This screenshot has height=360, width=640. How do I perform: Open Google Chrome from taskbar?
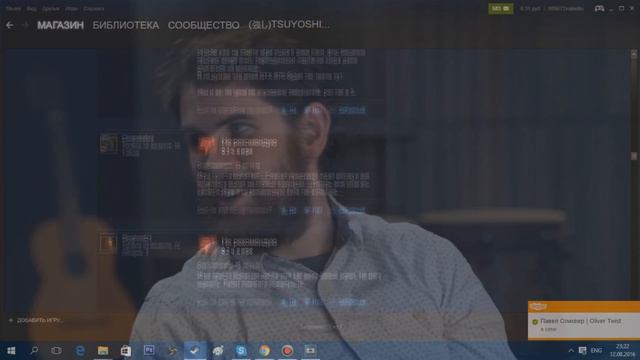pos(264,350)
